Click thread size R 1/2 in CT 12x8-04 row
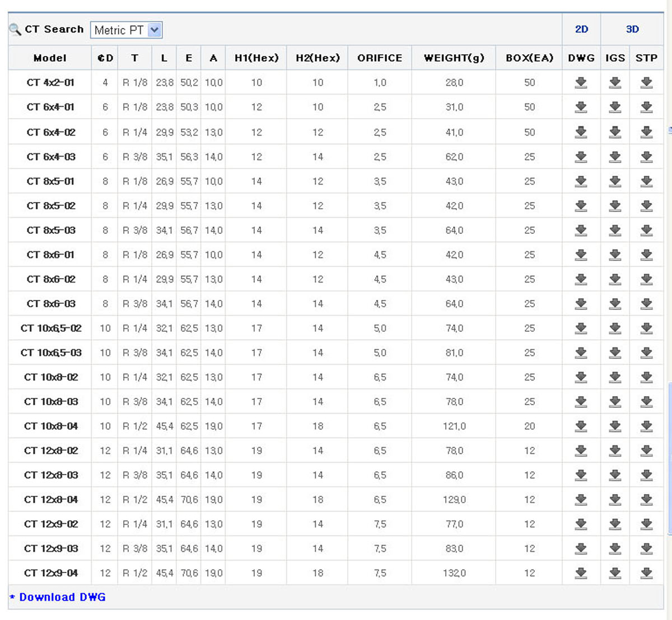 135,500
